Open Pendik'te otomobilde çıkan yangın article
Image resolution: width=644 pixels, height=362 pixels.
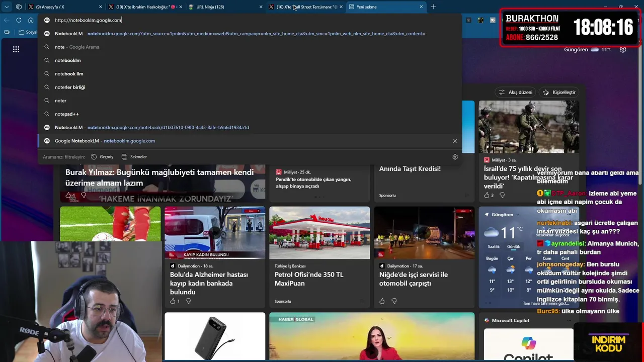(x=313, y=183)
